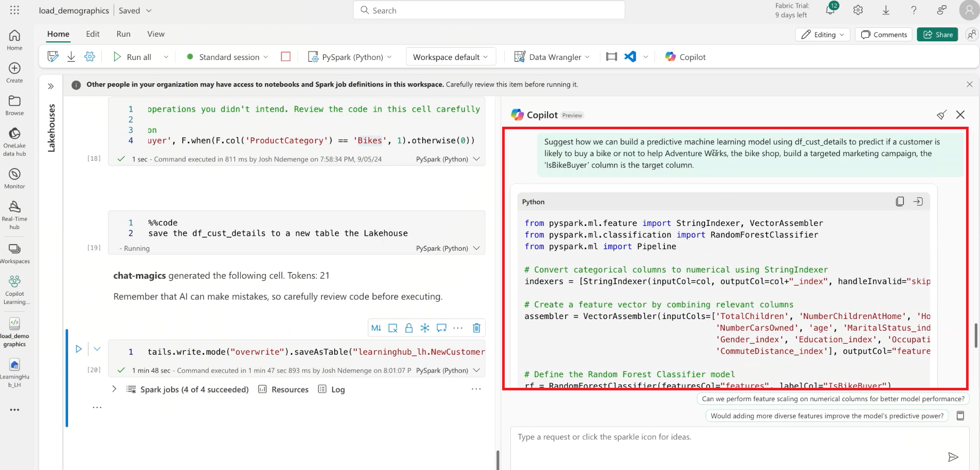
Task: Open OneLake data hub
Action: coord(14,142)
